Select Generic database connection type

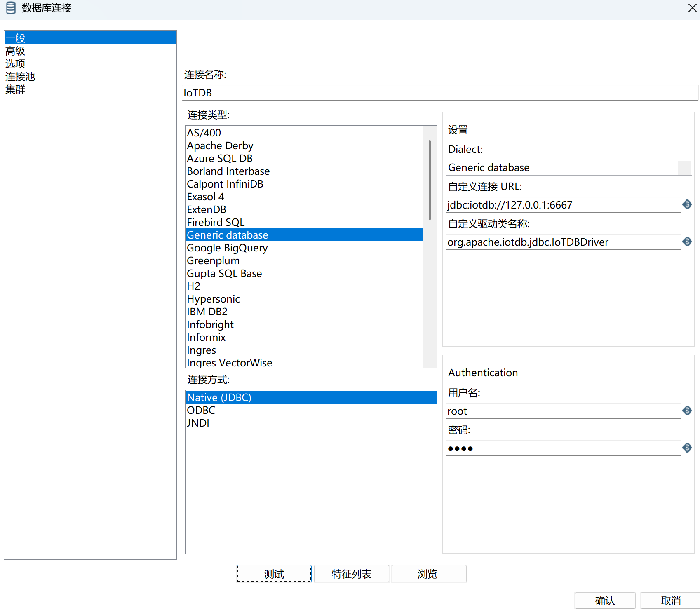click(x=304, y=235)
